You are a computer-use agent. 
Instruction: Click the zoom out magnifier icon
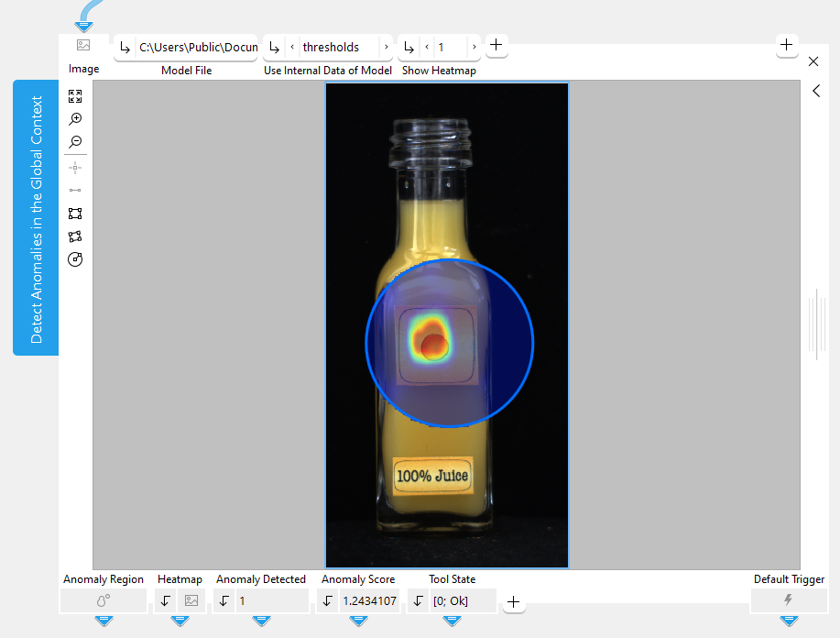tap(75, 142)
